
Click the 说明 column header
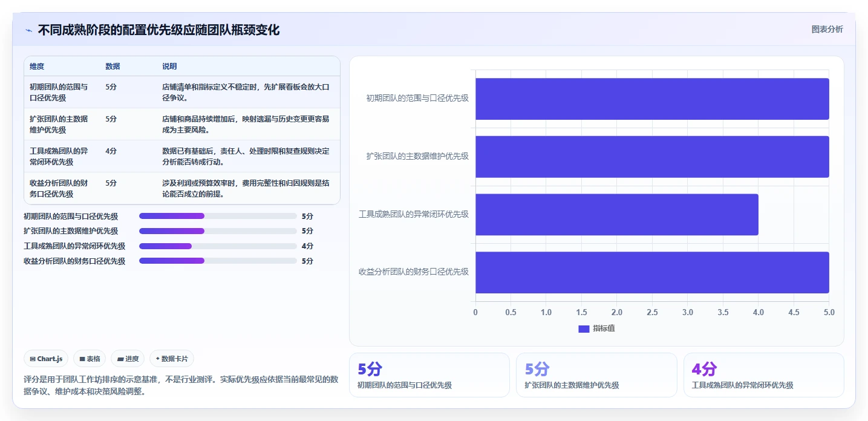[169, 67]
